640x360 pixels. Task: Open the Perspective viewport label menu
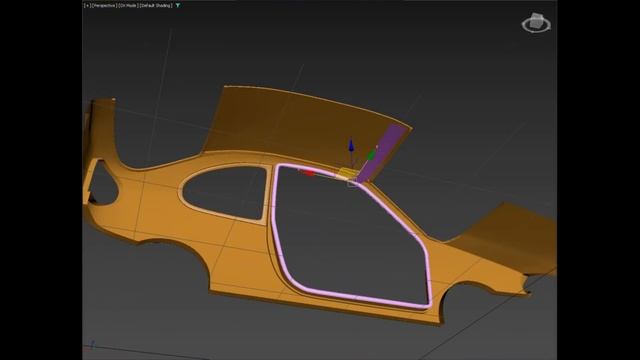[104, 6]
